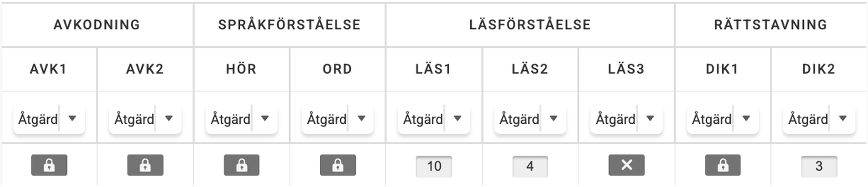Image resolution: width=868 pixels, height=187 pixels.
Task: Click the lock icon under AVK2
Action: pyautogui.click(x=145, y=165)
